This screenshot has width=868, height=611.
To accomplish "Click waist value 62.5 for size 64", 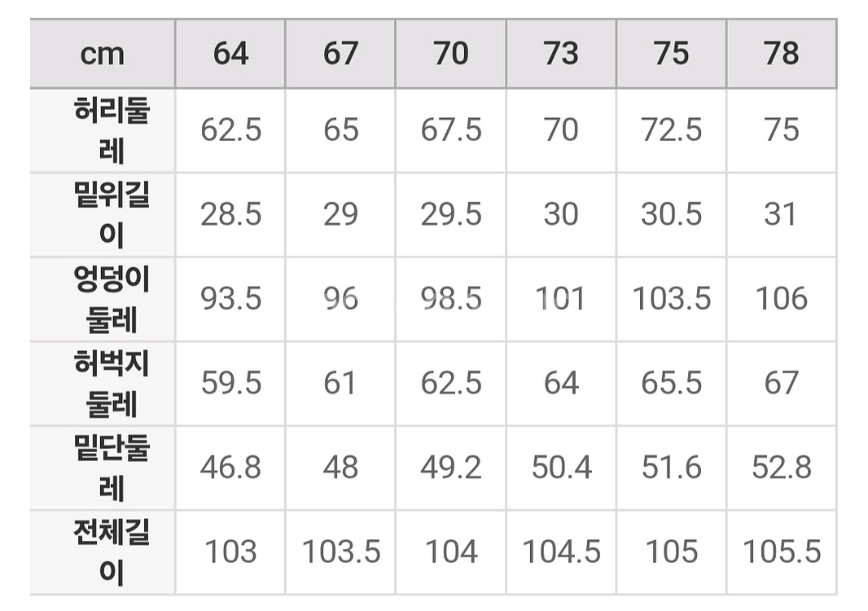I will (230, 130).
